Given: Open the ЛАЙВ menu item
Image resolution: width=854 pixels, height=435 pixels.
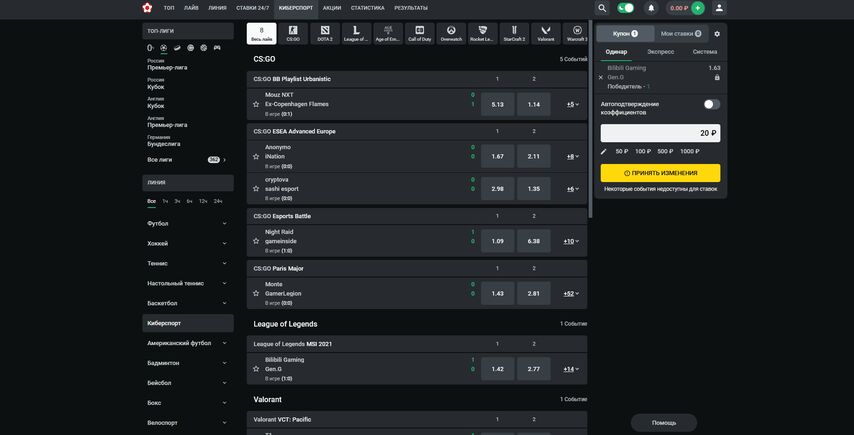Looking at the screenshot, I should pyautogui.click(x=191, y=8).
